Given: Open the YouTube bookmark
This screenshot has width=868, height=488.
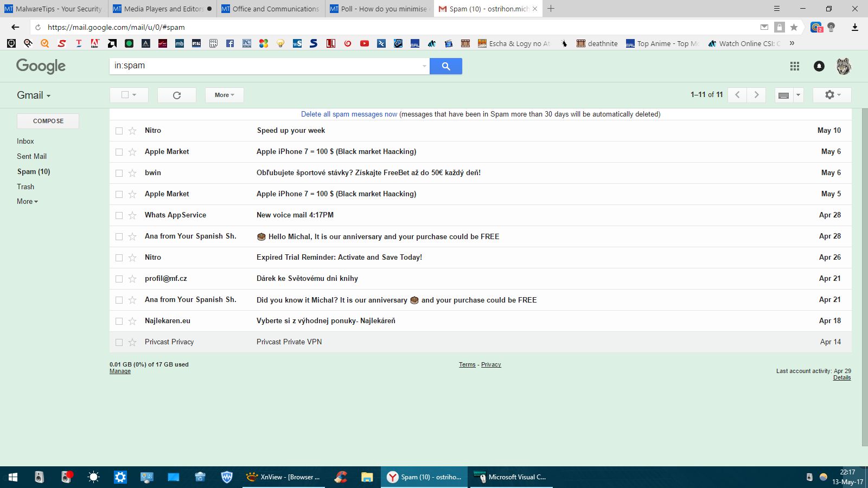Looking at the screenshot, I should pyautogui.click(x=365, y=43).
